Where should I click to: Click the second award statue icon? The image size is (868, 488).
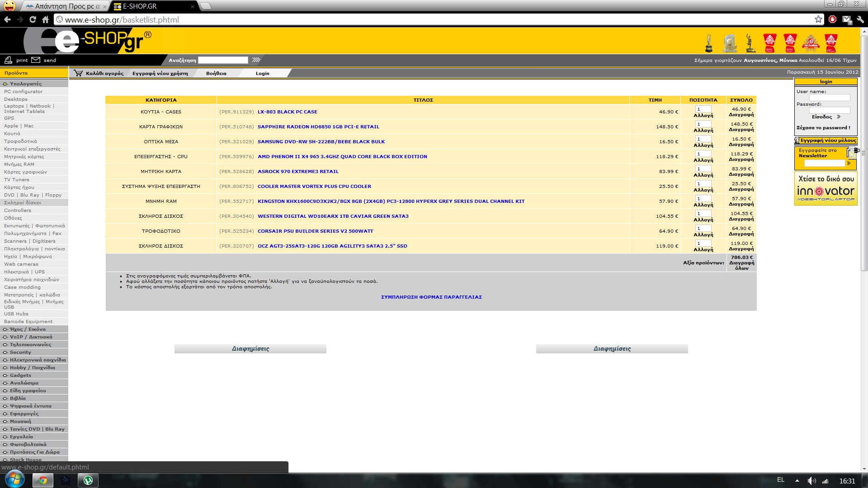tap(730, 43)
